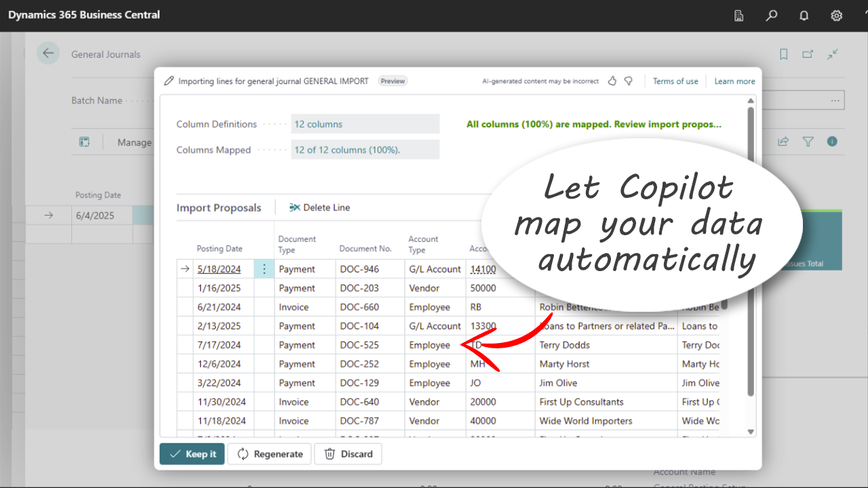The width and height of the screenshot is (868, 488).
Task: Click the grid view icon left of Manage
Action: (x=85, y=142)
